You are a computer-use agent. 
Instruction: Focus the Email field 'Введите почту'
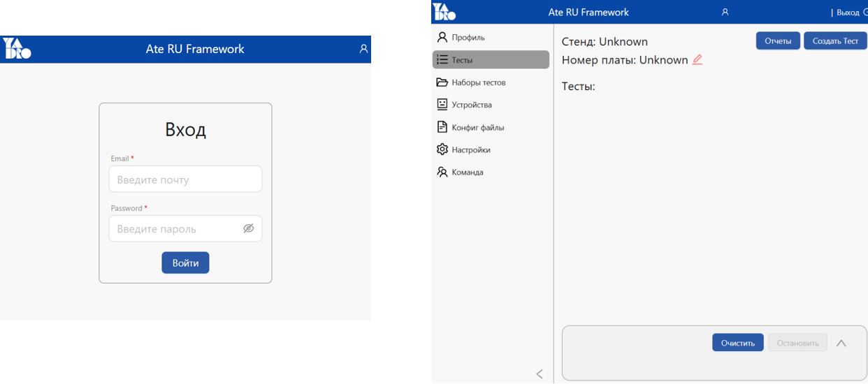[185, 179]
